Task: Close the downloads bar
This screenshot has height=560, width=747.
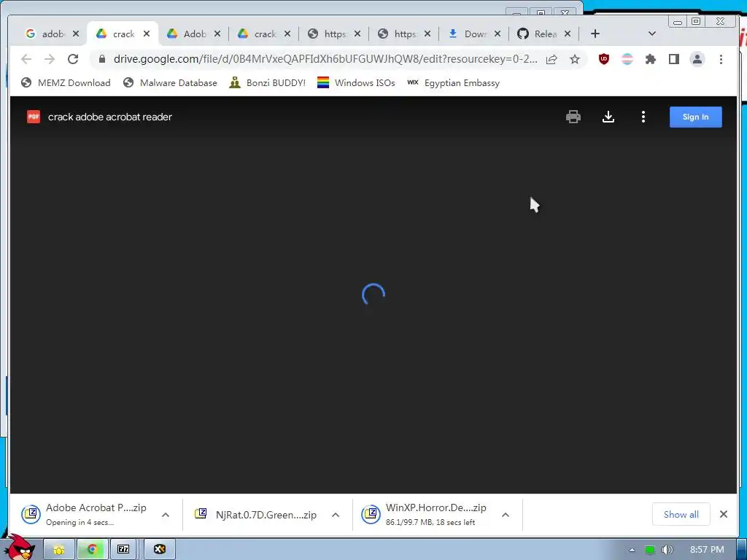Action: (x=723, y=514)
